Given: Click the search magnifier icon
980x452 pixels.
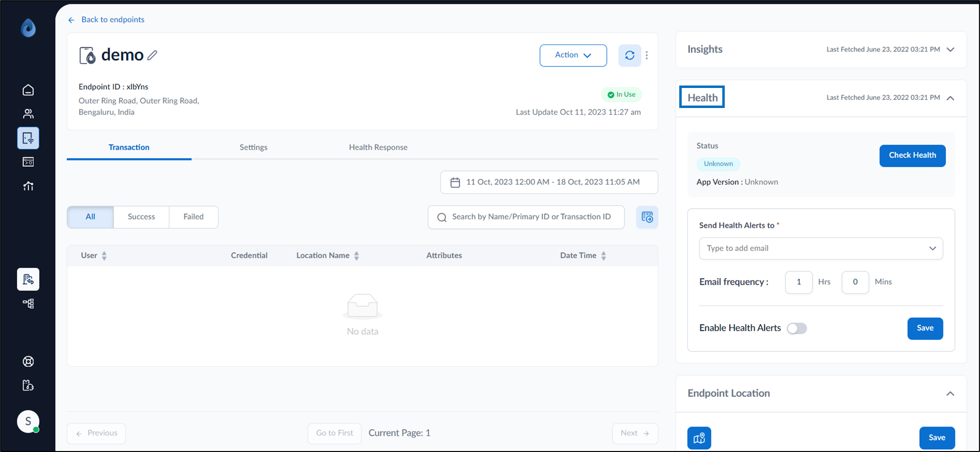Looking at the screenshot, I should (x=442, y=217).
